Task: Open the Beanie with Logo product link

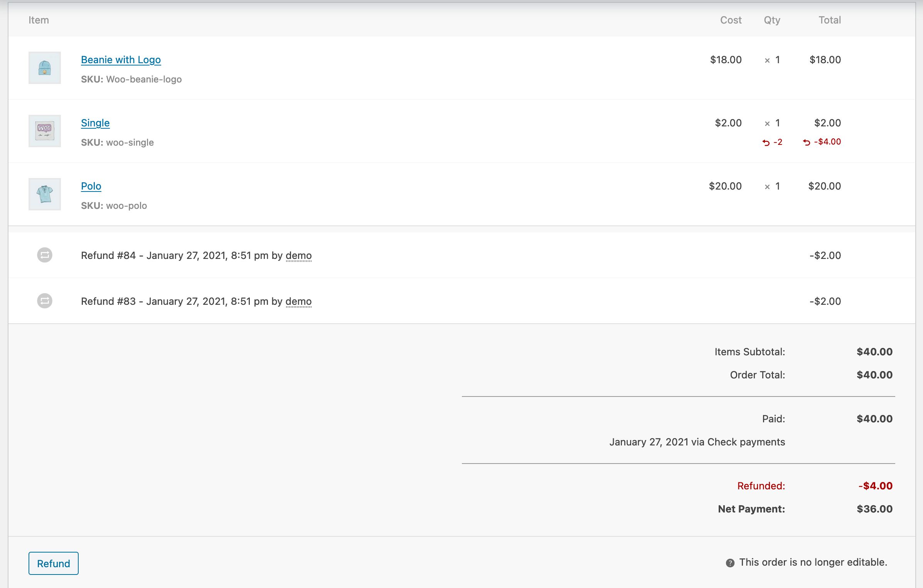Action: 121,59
